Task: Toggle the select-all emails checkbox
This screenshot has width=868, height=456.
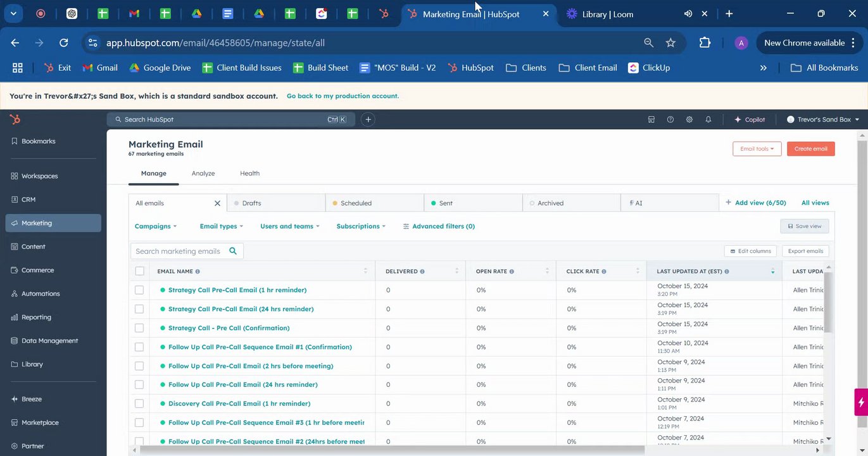Action: (139, 271)
